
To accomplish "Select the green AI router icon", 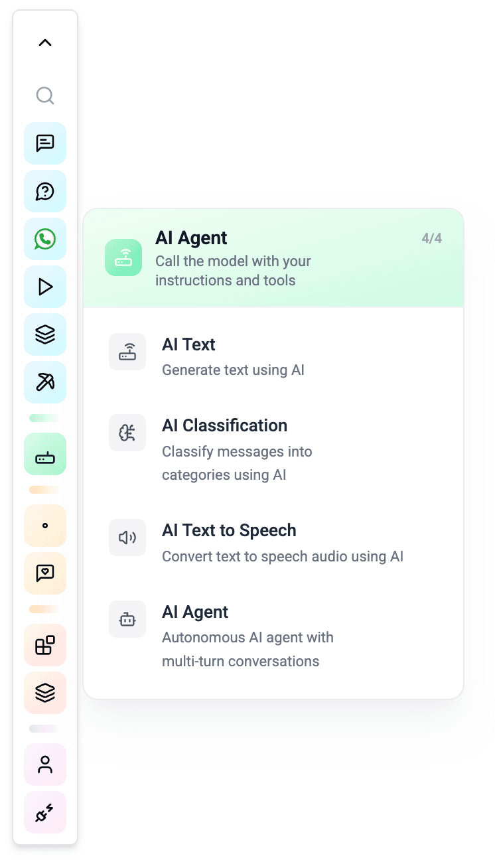I will 45,454.
